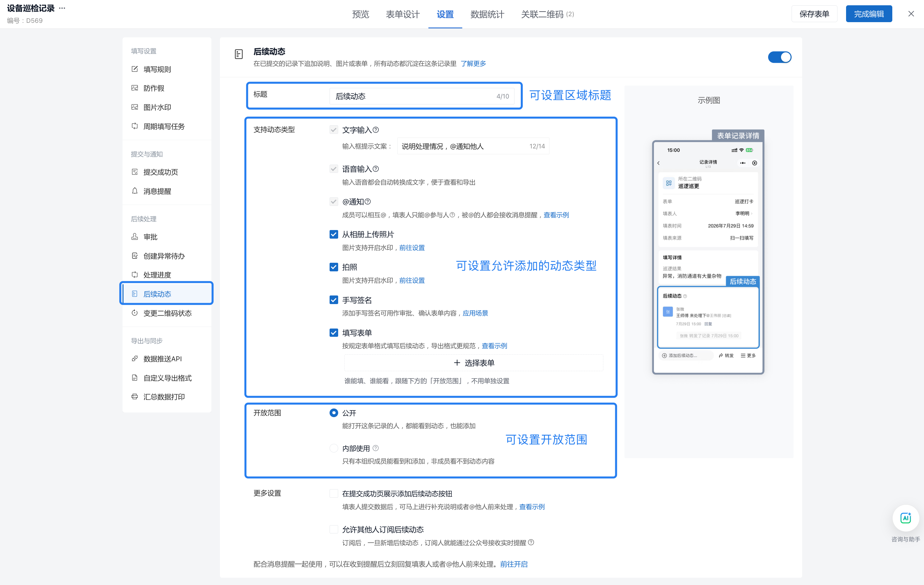
Task: Open 创建异常待办 settings
Action: point(166,256)
